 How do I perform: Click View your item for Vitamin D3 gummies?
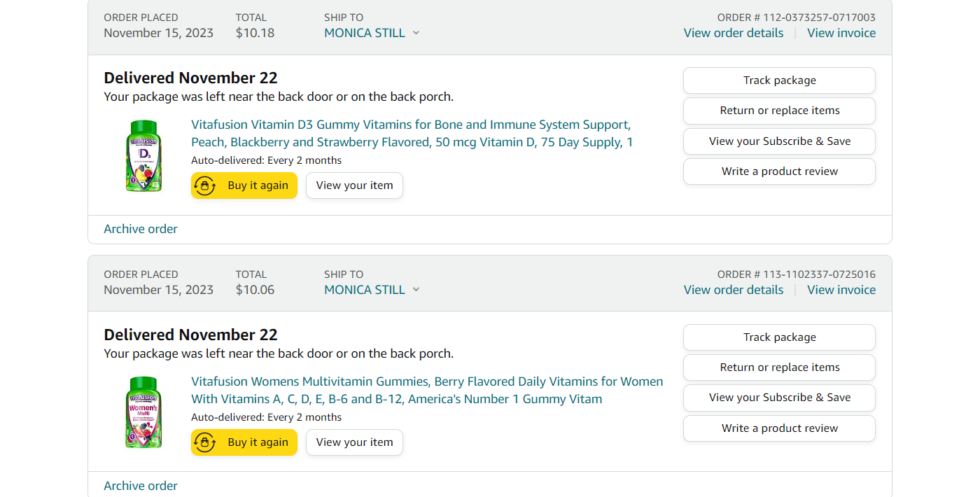(x=354, y=185)
